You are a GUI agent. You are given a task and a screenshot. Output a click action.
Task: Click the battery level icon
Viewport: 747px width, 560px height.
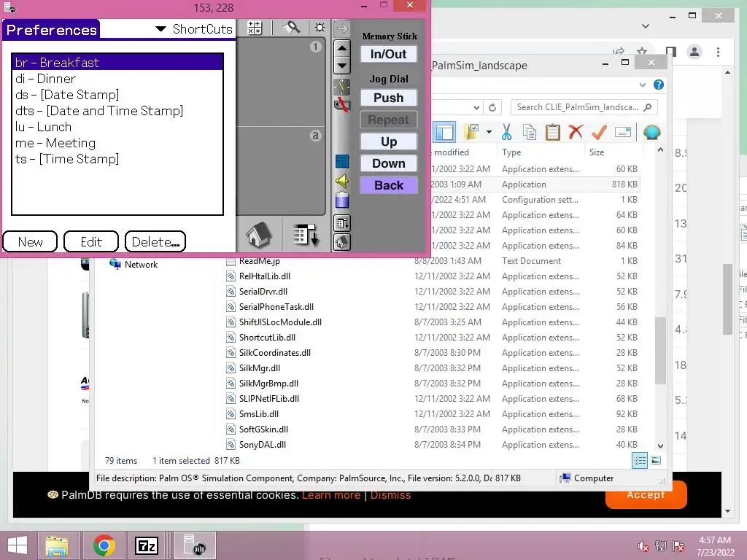coord(342,200)
